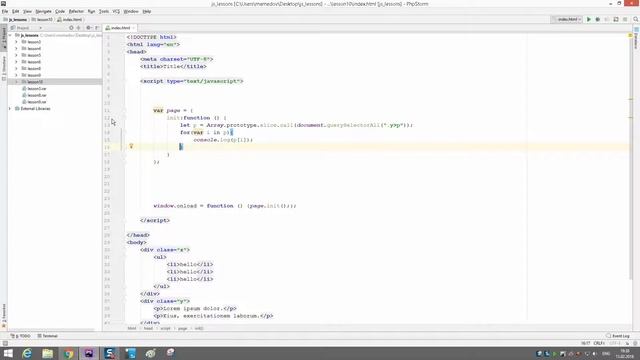Close the index.html editor tab
This screenshot has width=640, height=360.
pyautogui.click(x=133, y=28)
